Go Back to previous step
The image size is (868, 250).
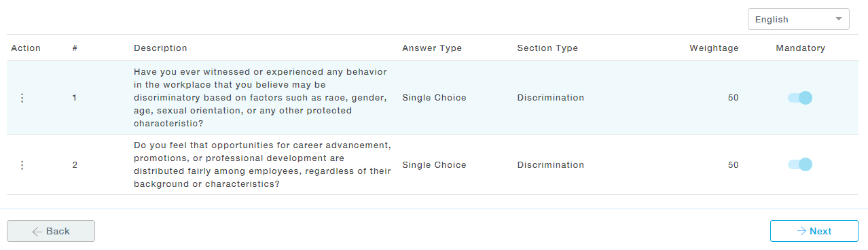[x=51, y=231]
